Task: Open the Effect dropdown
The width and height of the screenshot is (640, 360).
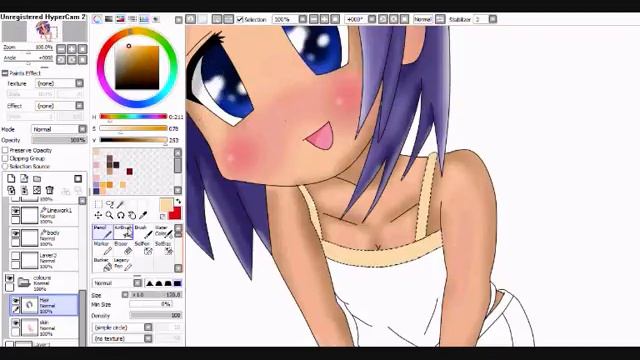Action: (79, 106)
